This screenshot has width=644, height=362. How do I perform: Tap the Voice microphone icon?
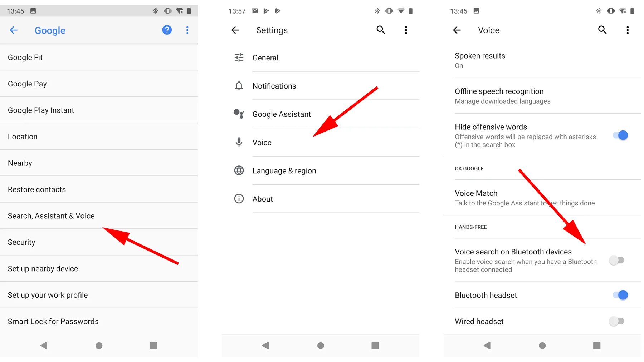point(239,142)
